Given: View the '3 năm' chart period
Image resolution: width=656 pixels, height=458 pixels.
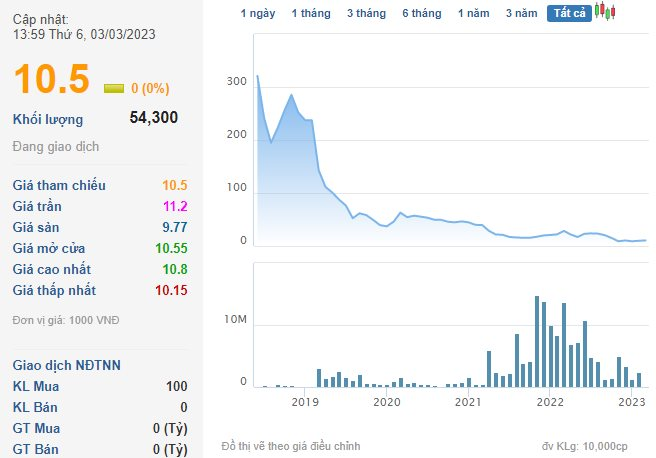Looking at the screenshot, I should (522, 13).
